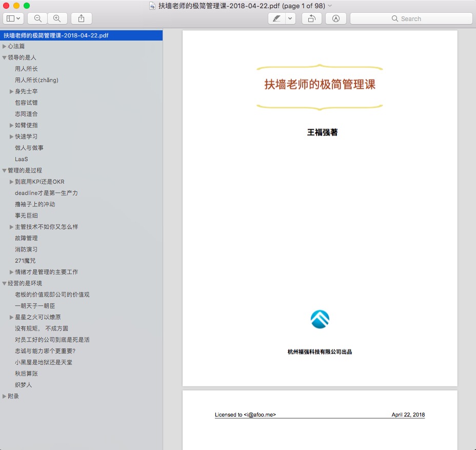This screenshot has width=476, height=450.
Task: Open 撸袖子上的冲动 entry
Action: point(35,204)
